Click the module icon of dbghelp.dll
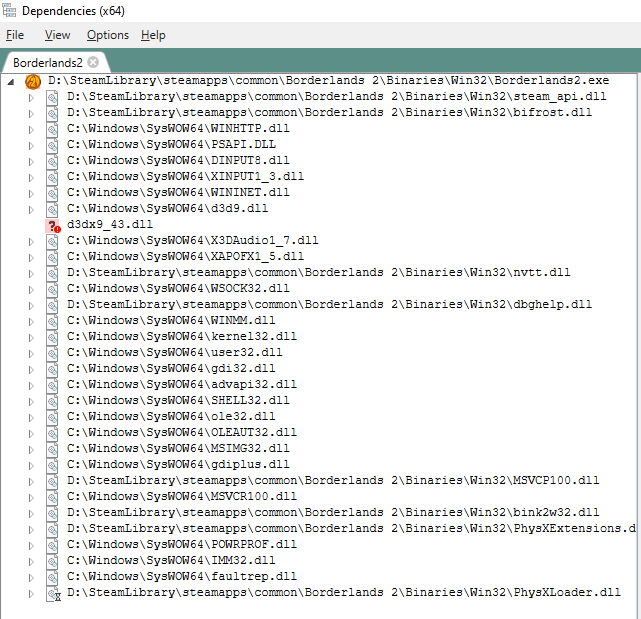The width and height of the screenshot is (641, 619). pyautogui.click(x=52, y=306)
